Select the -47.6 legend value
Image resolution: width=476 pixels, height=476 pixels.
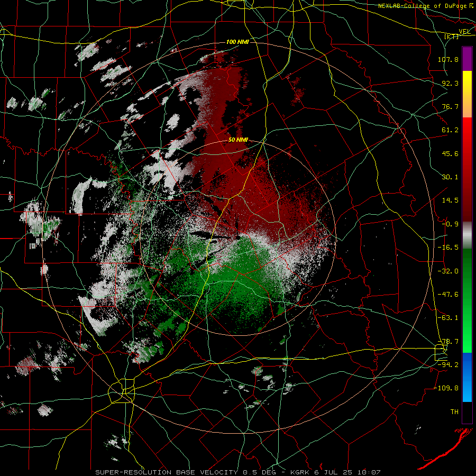pos(448,294)
